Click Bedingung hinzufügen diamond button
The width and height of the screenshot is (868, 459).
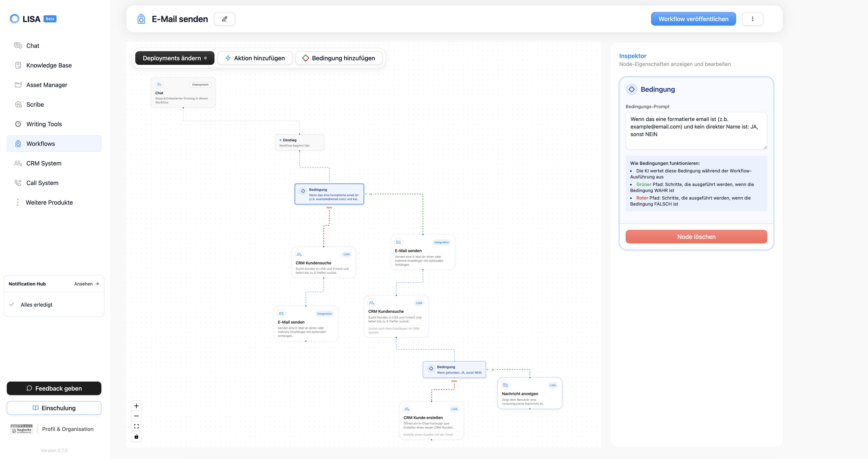[339, 58]
